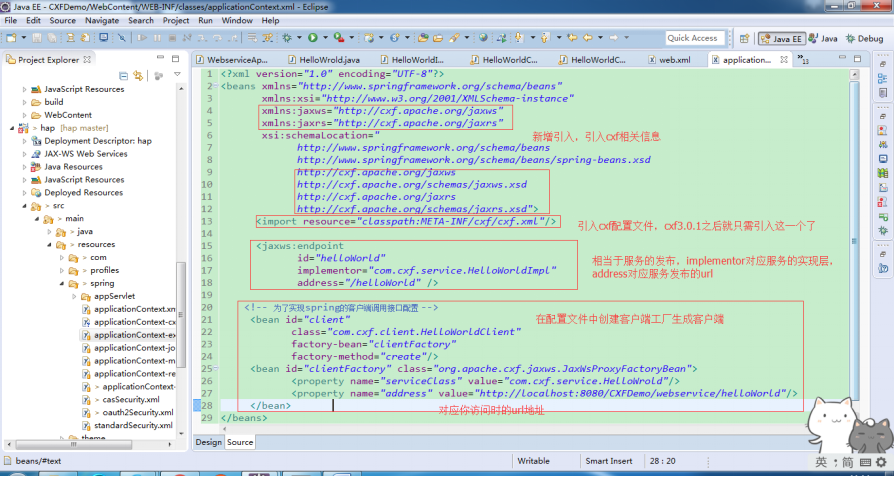
Task: Open the Window menu
Action: point(237,21)
